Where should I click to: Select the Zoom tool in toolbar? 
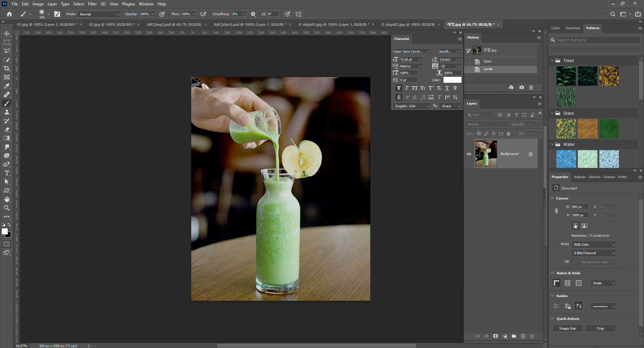click(x=7, y=208)
